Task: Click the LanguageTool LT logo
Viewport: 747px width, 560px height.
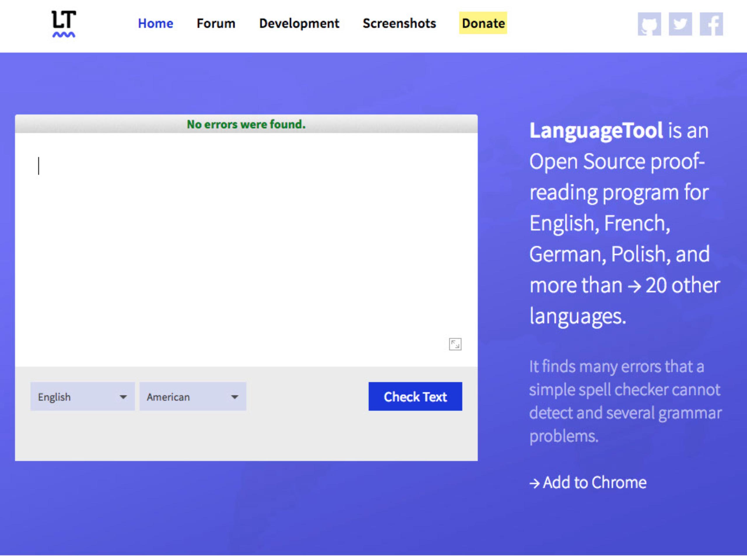Action: [64, 24]
